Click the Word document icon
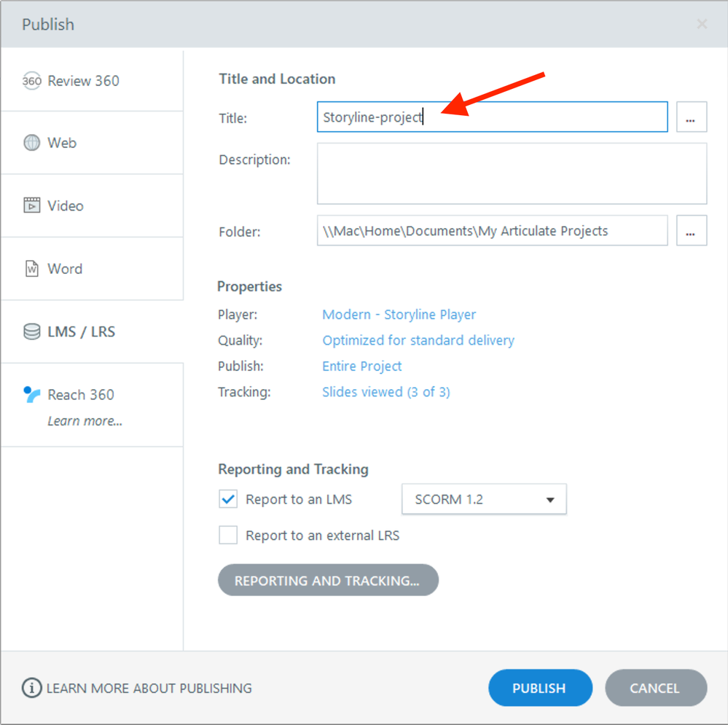 pos(31,269)
